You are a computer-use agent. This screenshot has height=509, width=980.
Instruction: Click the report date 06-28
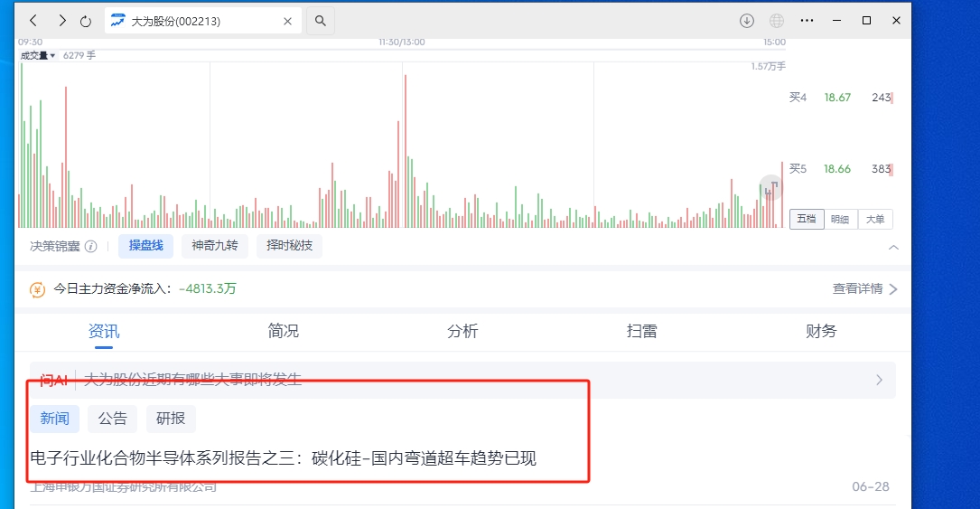[871, 486]
